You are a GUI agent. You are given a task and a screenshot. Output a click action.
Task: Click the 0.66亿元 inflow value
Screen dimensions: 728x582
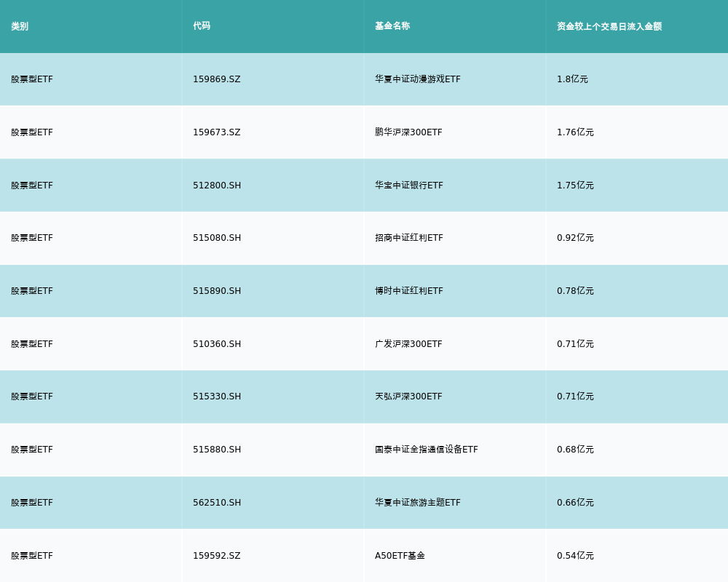tap(575, 503)
